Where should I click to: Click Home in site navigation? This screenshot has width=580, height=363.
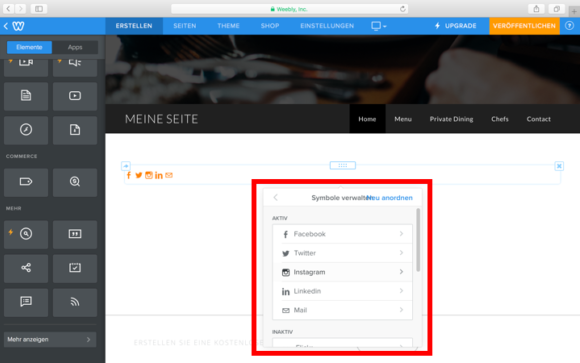(x=367, y=119)
